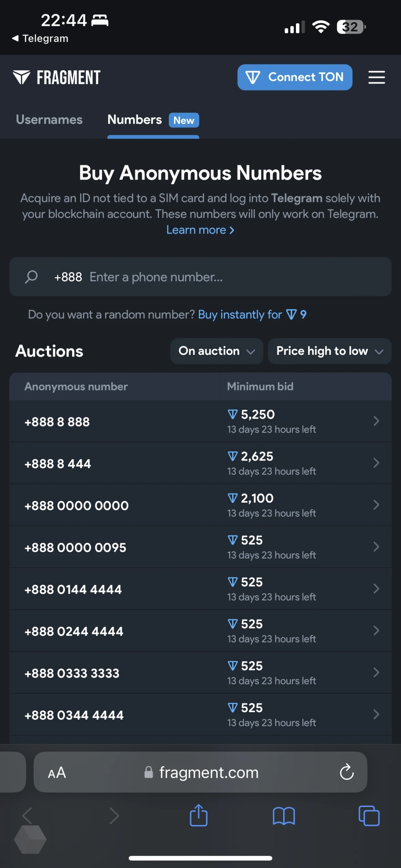Open the Safari tabs overview icon
401x868 pixels.
click(x=369, y=816)
